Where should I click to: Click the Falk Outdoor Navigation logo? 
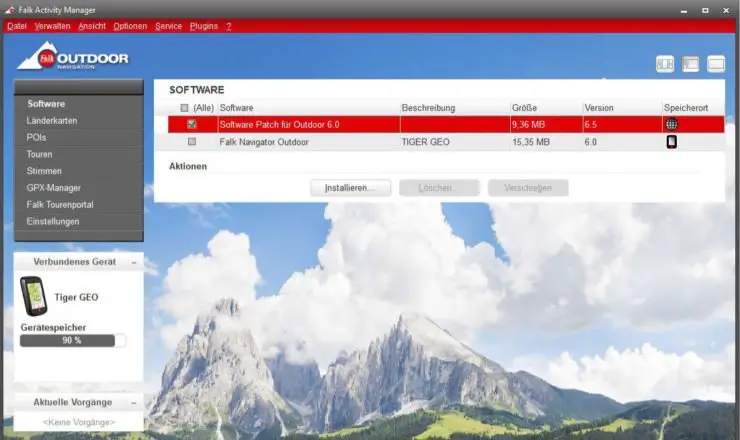coord(73,57)
